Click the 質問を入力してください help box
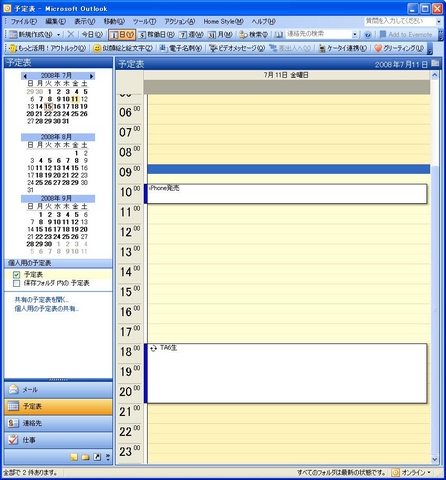 coord(399,21)
